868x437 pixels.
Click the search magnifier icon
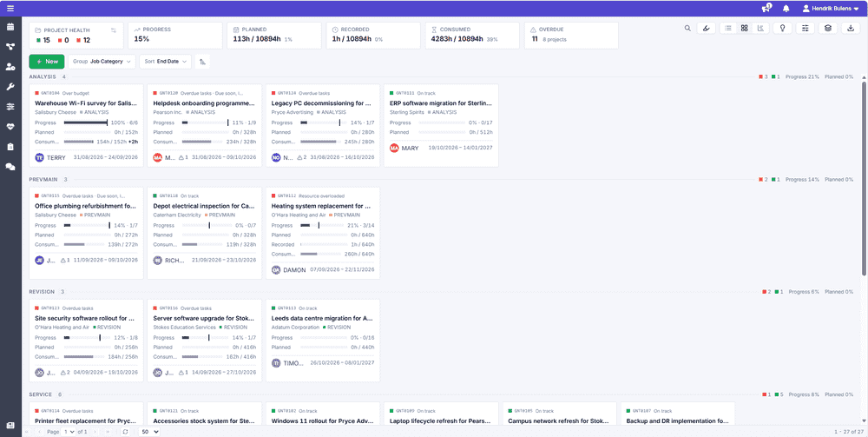[687, 29]
